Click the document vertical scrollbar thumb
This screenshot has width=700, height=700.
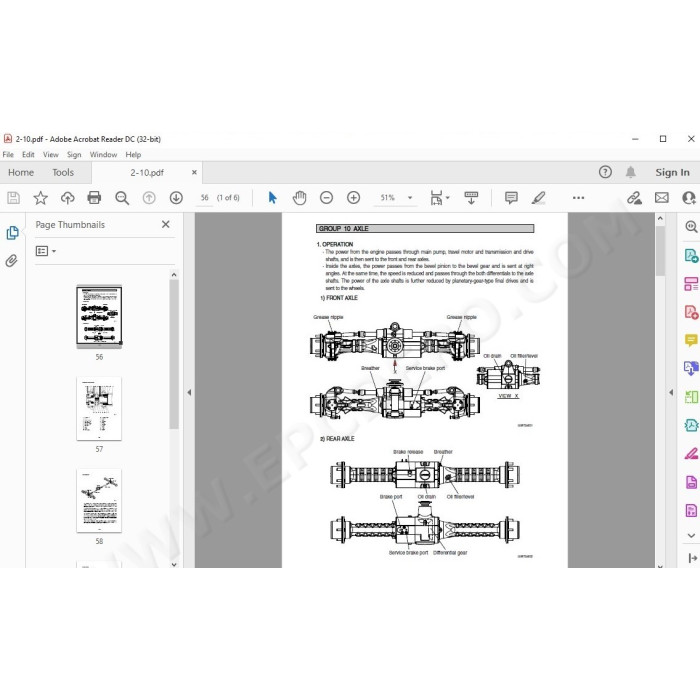(660, 250)
